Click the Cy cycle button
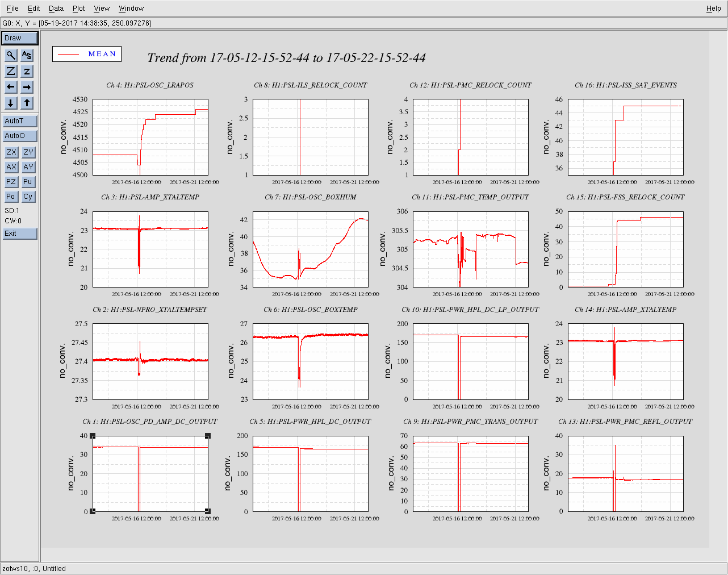This screenshot has width=728, height=575. pos(28,197)
